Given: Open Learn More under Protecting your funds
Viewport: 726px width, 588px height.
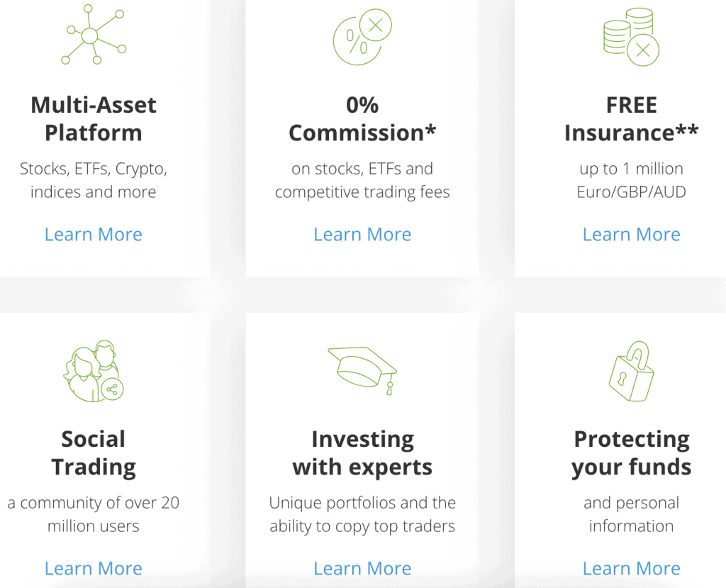Looking at the screenshot, I should click(632, 569).
